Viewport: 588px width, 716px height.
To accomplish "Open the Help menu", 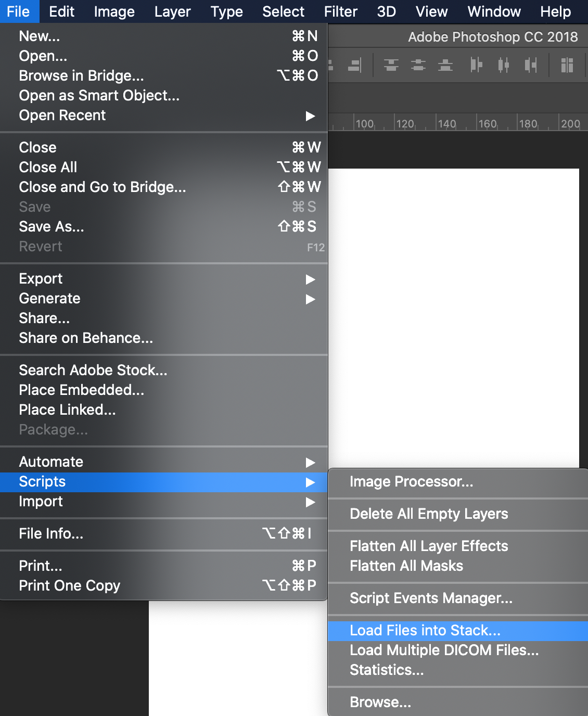I will [x=555, y=11].
